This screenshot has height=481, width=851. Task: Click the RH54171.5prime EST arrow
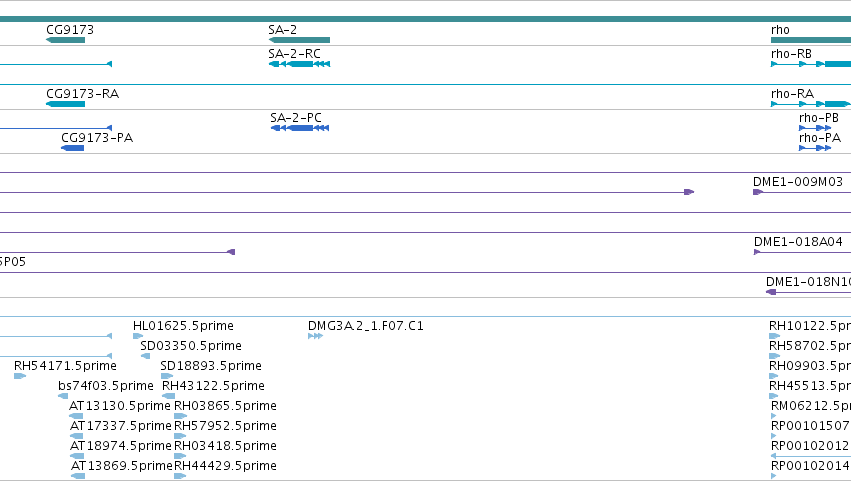pyautogui.click(x=20, y=376)
